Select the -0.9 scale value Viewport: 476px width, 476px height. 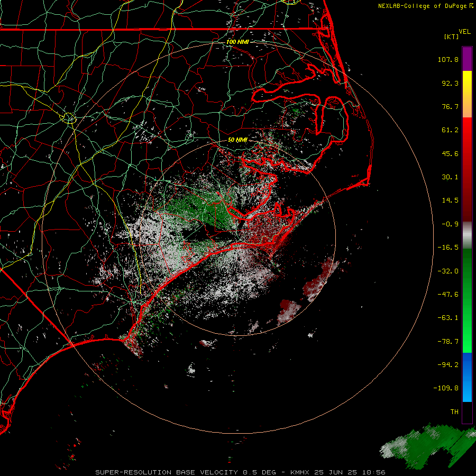pos(450,224)
